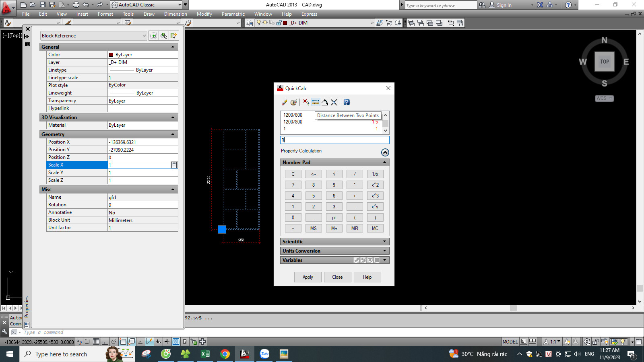This screenshot has height=362, width=644.
Task: Toggle Show/Hide Lineweight in status bar
Action: click(x=167, y=341)
